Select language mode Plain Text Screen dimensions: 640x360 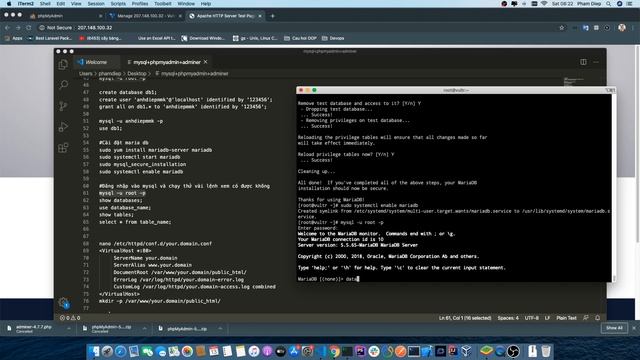click(567, 318)
